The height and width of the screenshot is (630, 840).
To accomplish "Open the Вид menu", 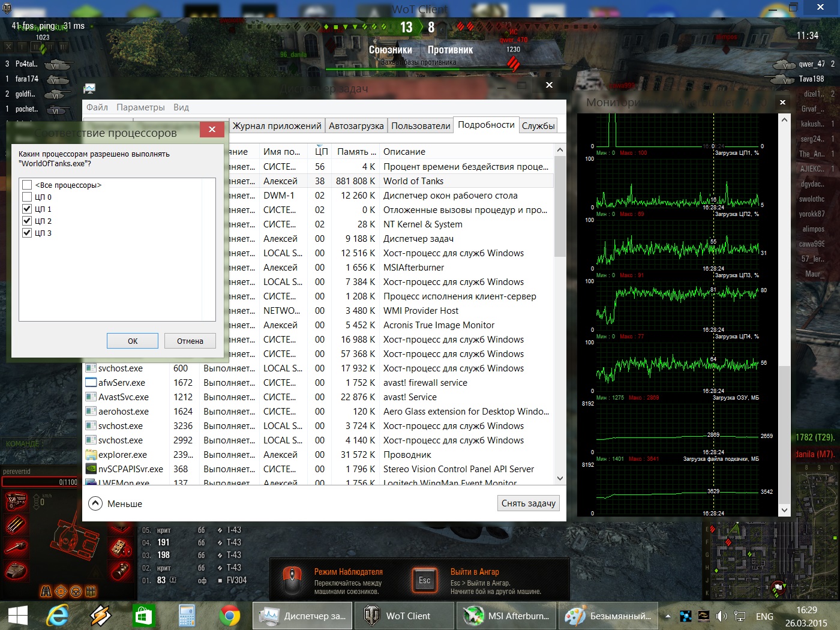I will (181, 107).
